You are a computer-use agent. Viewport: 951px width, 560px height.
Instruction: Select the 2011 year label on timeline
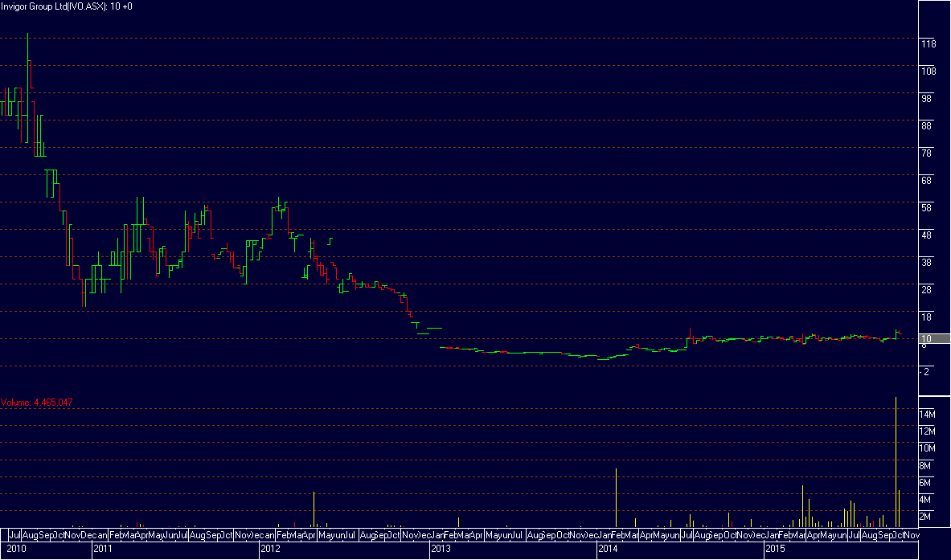pyautogui.click(x=103, y=549)
